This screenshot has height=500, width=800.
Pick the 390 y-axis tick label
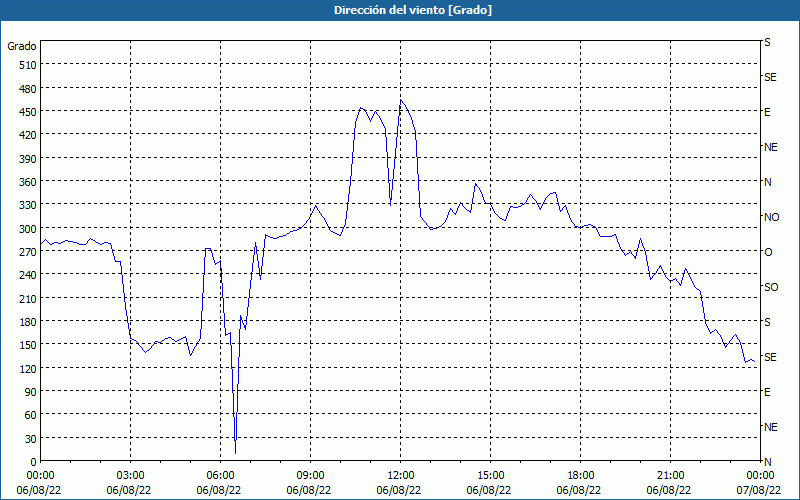(x=27, y=159)
